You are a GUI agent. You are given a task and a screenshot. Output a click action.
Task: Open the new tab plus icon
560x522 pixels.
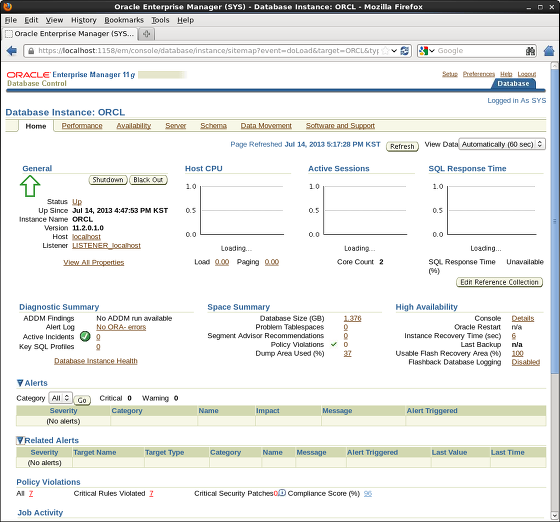(x=146, y=34)
